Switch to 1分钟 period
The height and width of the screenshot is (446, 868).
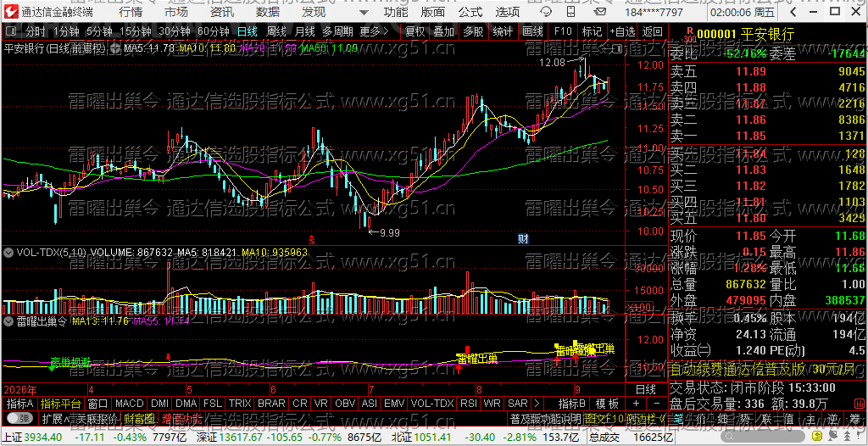[66, 31]
